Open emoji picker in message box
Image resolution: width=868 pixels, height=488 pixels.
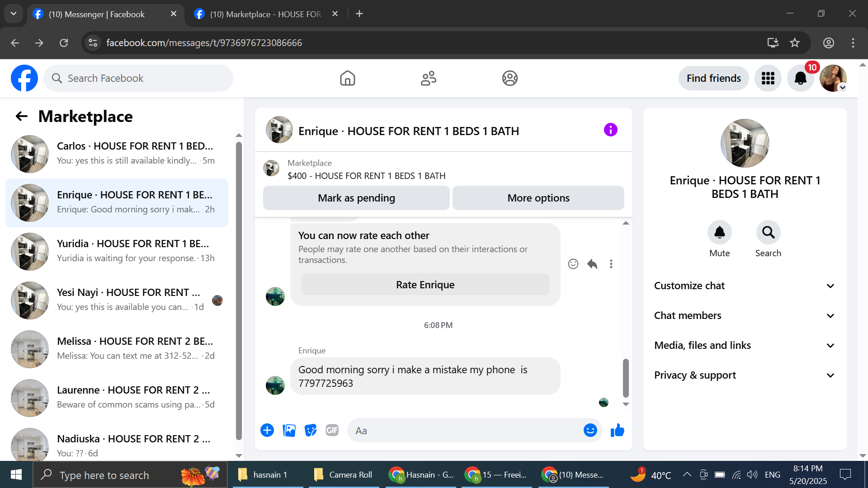[590, 431]
